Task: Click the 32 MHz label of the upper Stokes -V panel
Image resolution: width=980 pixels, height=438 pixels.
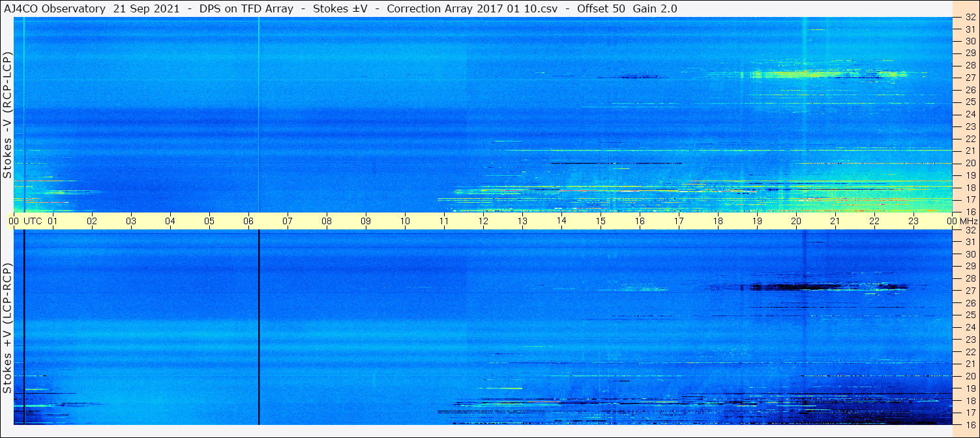Action: tap(970, 18)
